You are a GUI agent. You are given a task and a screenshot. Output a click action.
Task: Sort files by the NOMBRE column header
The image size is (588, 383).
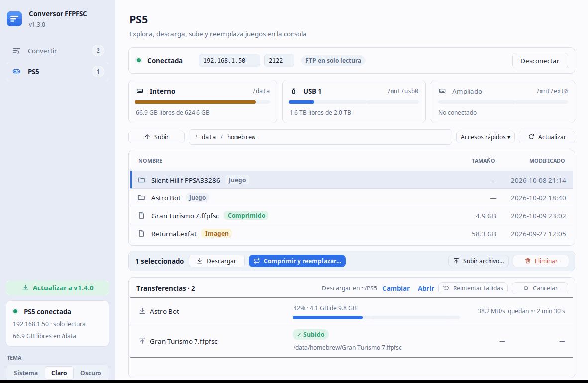(150, 161)
